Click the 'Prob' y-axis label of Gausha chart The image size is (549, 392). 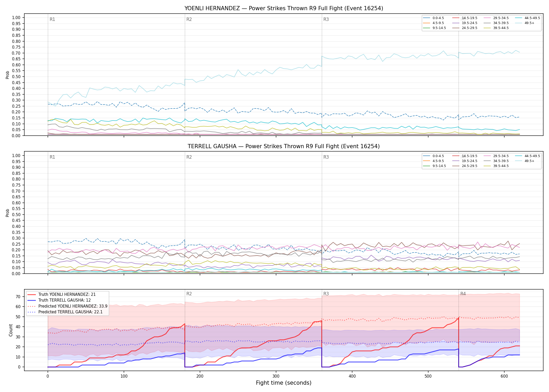click(x=8, y=213)
